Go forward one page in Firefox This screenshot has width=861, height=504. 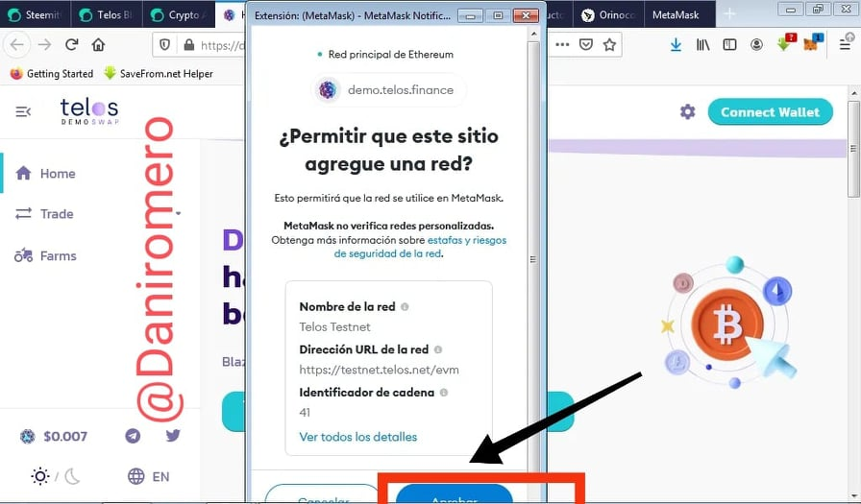click(44, 44)
